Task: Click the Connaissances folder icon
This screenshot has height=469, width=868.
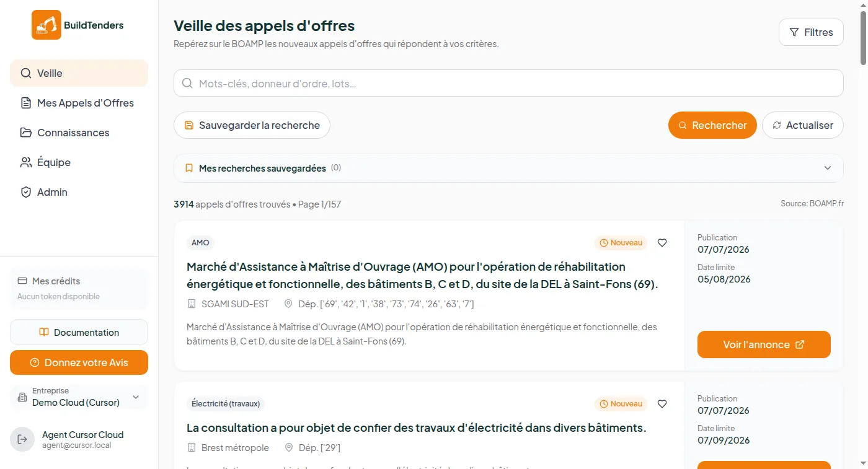Action: 25,133
